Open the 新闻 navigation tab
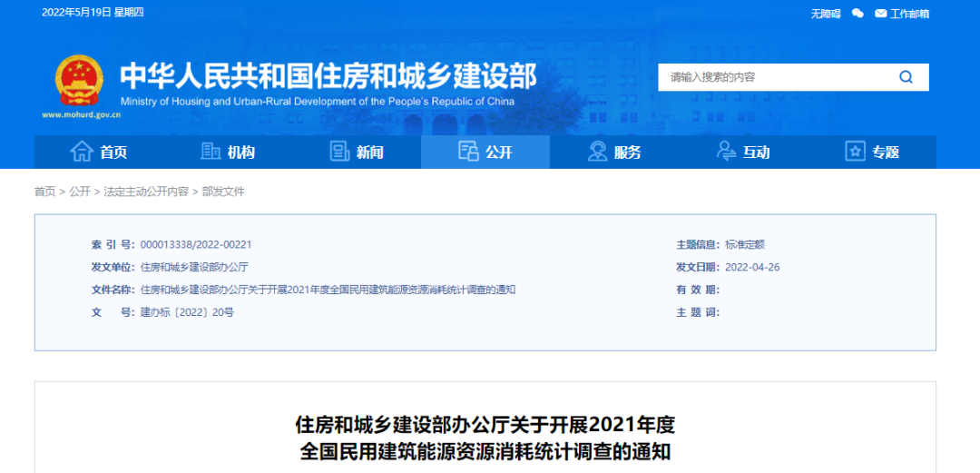980x473 pixels. point(357,152)
